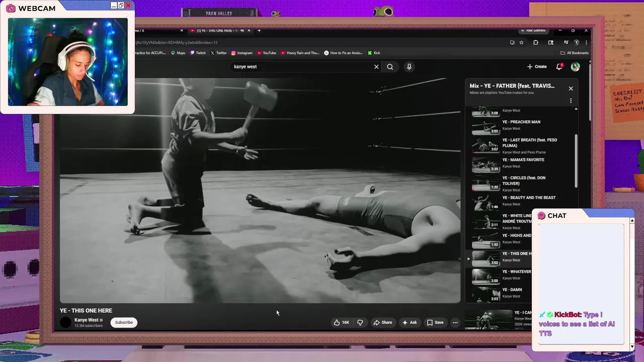Click YE - WHITE LINES thumbnail with 2:11
Screen dimensions: 644x362
click(486, 221)
